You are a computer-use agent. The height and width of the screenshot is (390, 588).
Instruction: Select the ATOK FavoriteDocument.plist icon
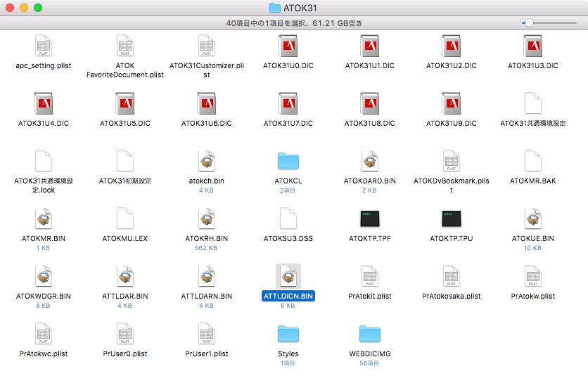tap(125, 46)
